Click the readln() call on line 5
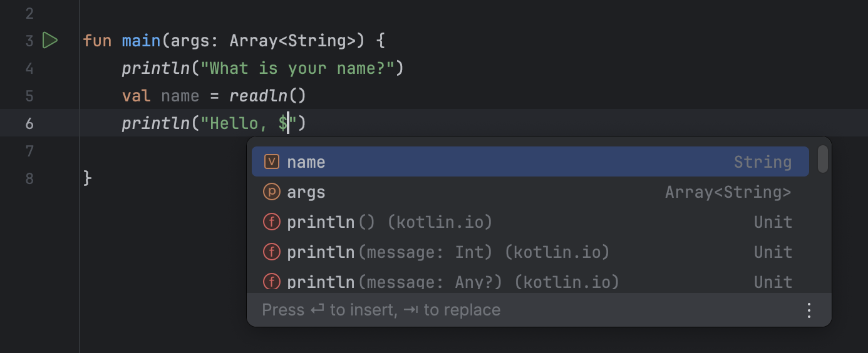Viewport: 868px width, 353px height. click(x=267, y=96)
